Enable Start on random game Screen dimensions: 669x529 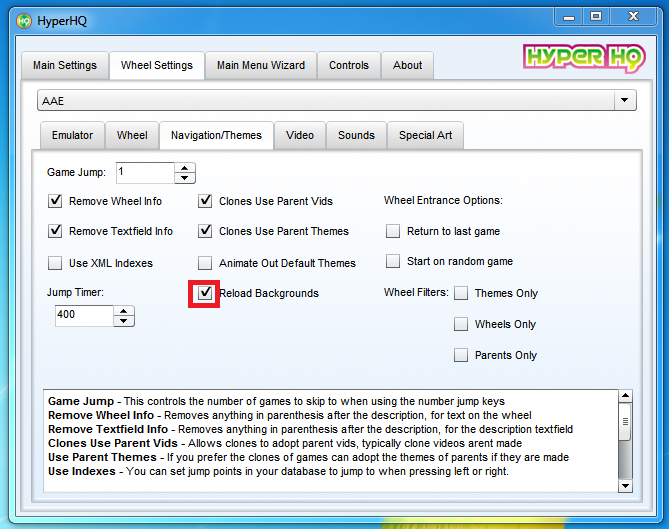(393, 261)
